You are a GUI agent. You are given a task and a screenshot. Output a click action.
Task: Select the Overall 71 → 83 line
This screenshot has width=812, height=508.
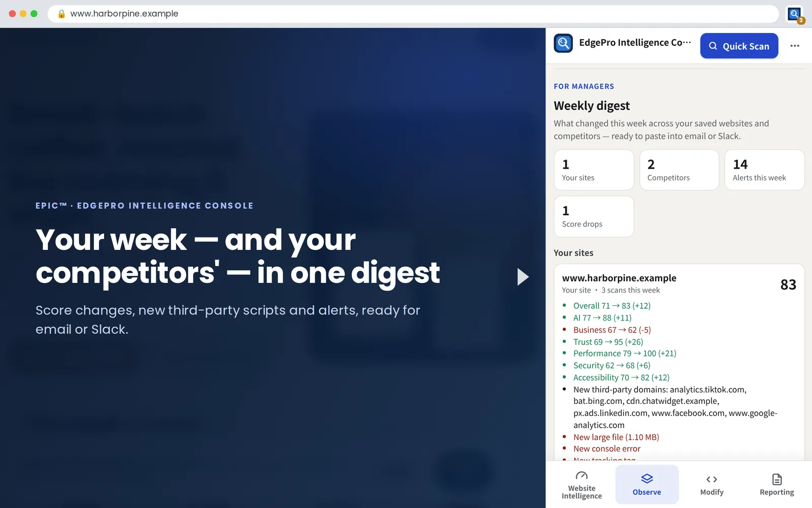coord(612,306)
